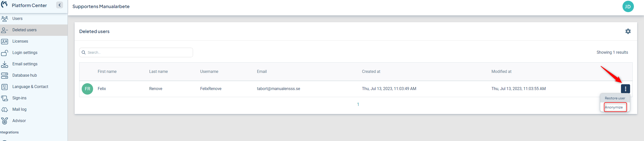This screenshot has height=141, width=644.
Task: Click the Licenses card icon
Action: point(5,41)
